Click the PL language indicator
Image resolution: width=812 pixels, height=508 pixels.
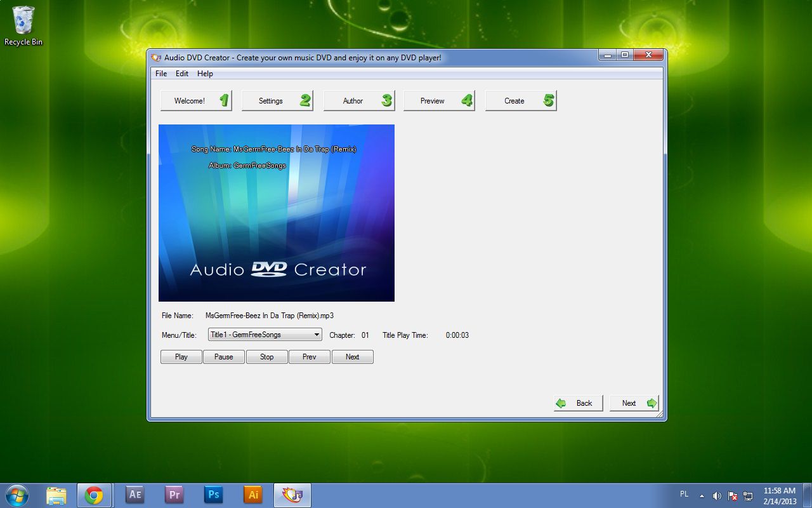click(684, 494)
